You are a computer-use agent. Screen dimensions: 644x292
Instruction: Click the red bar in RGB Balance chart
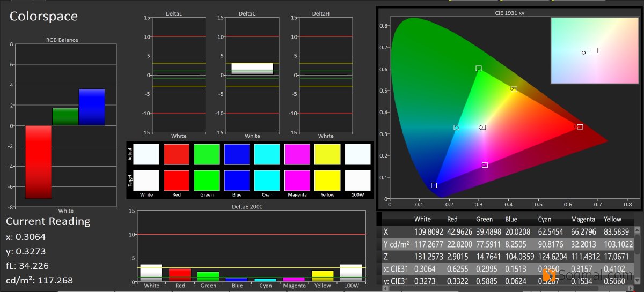coord(38,162)
